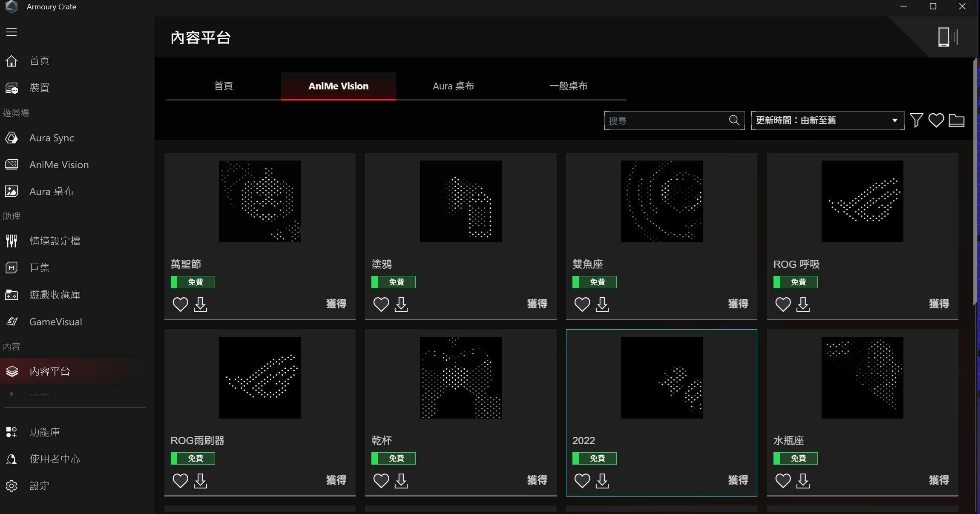Download the ROG雨刷器 item
Image resolution: width=980 pixels, height=514 pixels.
(x=200, y=481)
